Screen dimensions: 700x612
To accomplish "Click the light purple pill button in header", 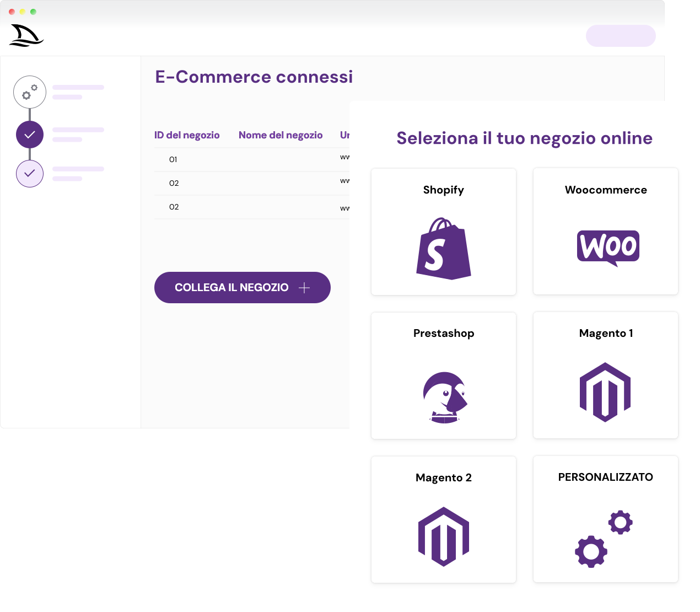I will [x=620, y=36].
